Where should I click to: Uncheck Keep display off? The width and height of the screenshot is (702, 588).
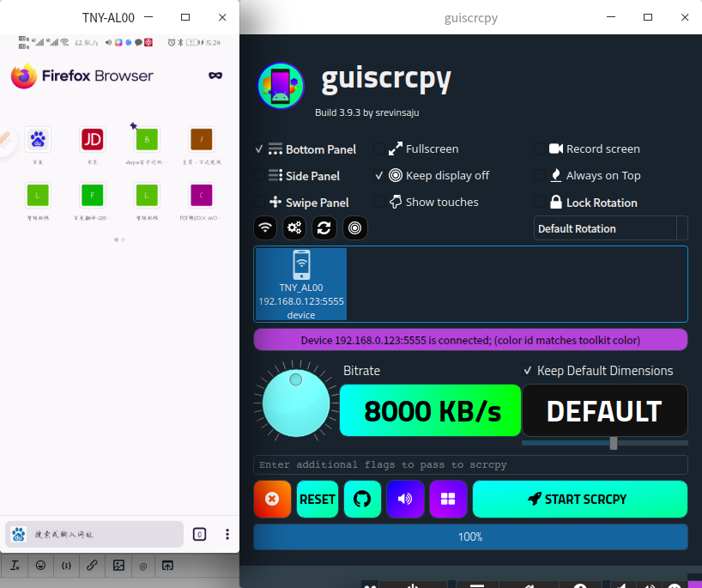tap(378, 176)
